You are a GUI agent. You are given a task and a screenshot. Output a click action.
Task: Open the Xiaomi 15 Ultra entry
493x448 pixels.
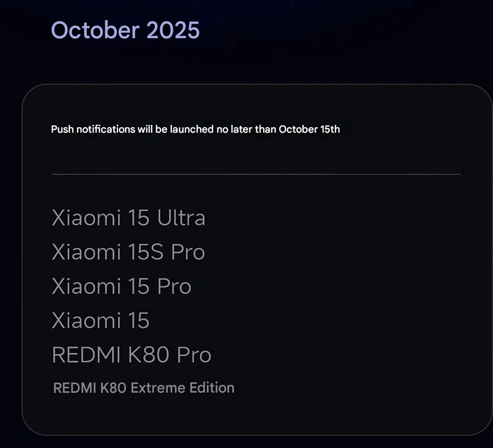[128, 218]
